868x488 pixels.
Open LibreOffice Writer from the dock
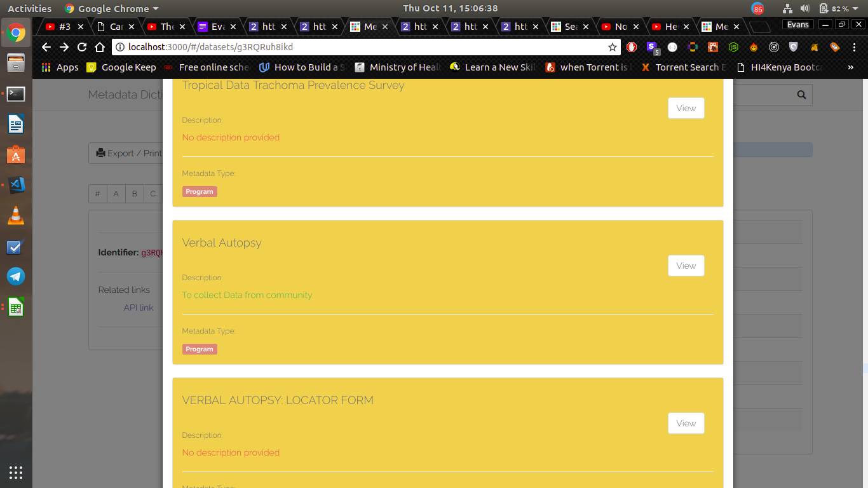(16, 125)
